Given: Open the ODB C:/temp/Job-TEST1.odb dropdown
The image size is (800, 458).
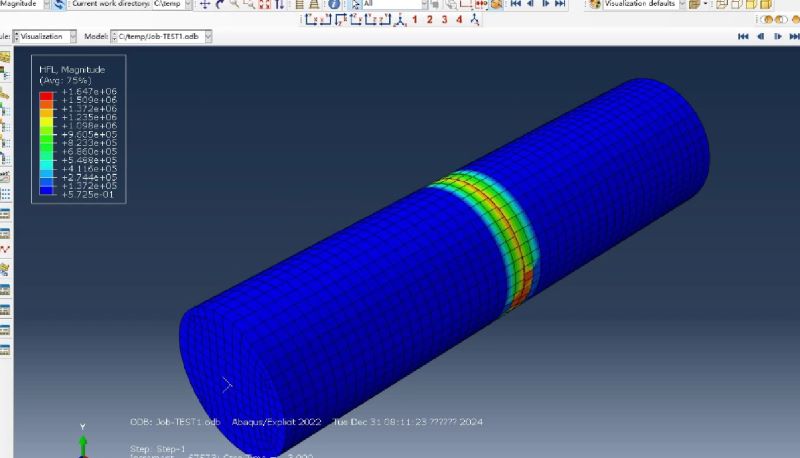Looking at the screenshot, I should click(x=208, y=36).
